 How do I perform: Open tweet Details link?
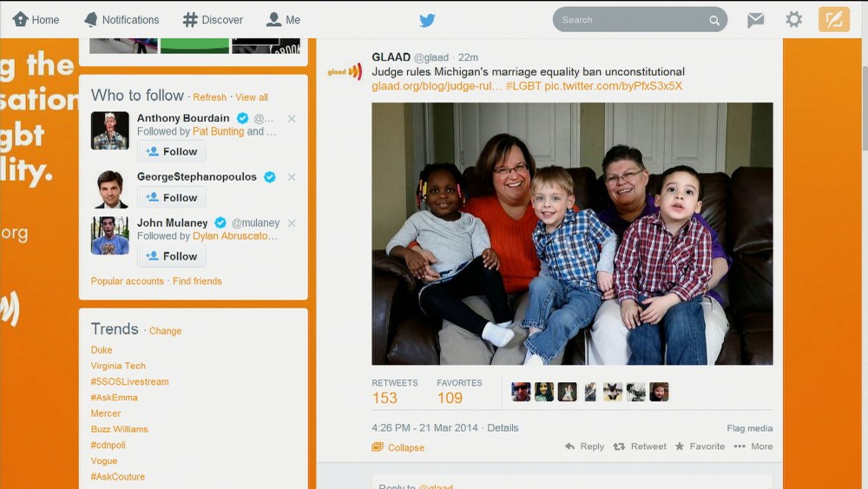click(x=503, y=428)
